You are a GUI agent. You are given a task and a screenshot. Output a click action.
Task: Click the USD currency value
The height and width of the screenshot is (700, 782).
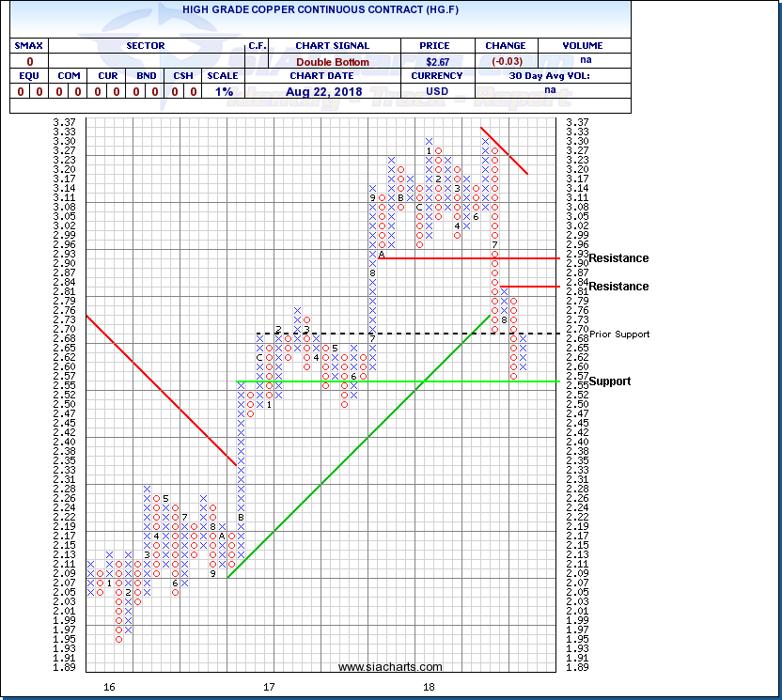pos(439,91)
